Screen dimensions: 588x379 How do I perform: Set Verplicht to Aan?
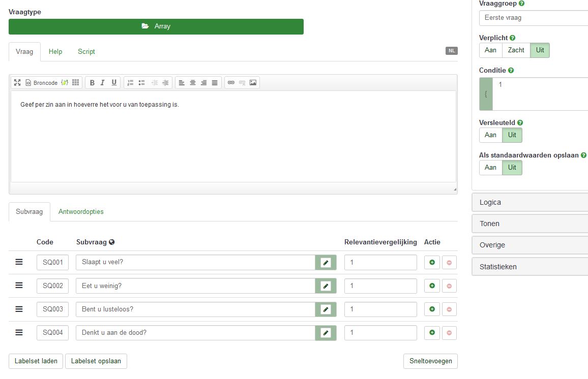(490, 50)
